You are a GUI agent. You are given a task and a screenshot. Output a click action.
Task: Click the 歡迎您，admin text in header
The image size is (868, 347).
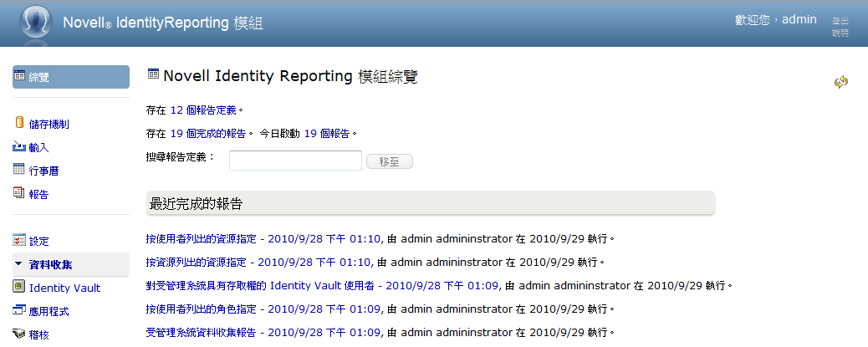pos(775,20)
